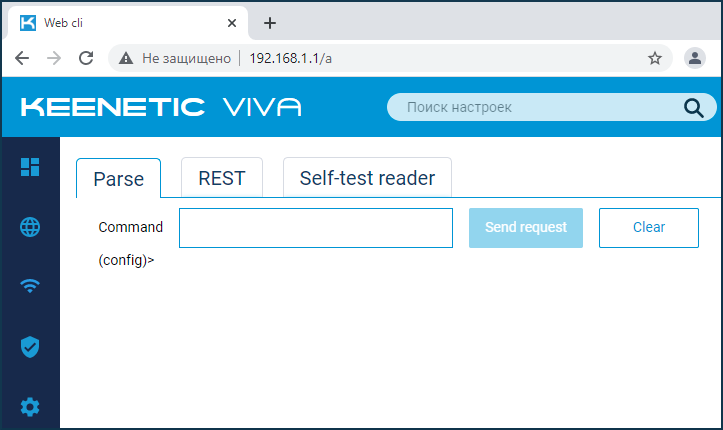
Task: Switch to the REST tab
Action: [x=222, y=178]
